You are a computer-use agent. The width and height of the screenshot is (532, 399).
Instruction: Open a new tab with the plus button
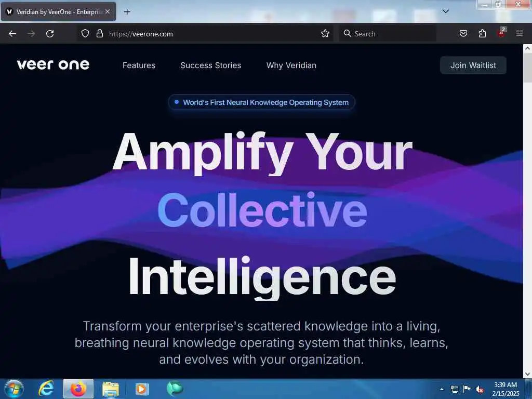click(x=127, y=12)
